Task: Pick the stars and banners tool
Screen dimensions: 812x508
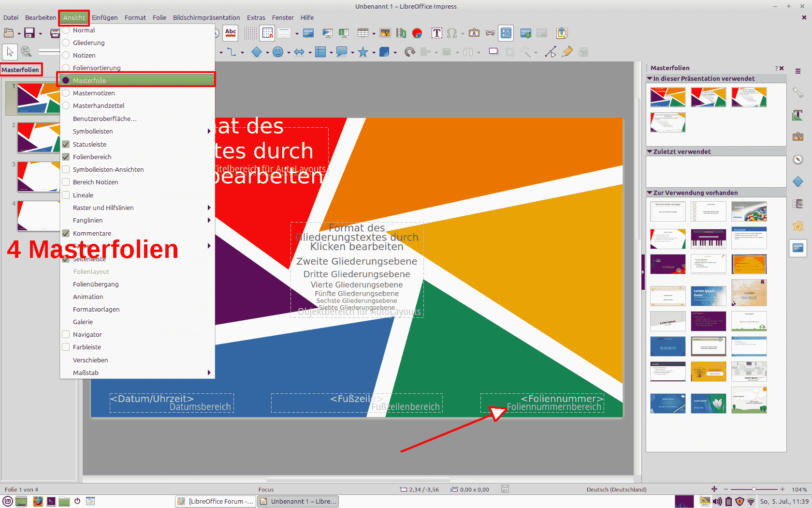Action: click(363, 52)
